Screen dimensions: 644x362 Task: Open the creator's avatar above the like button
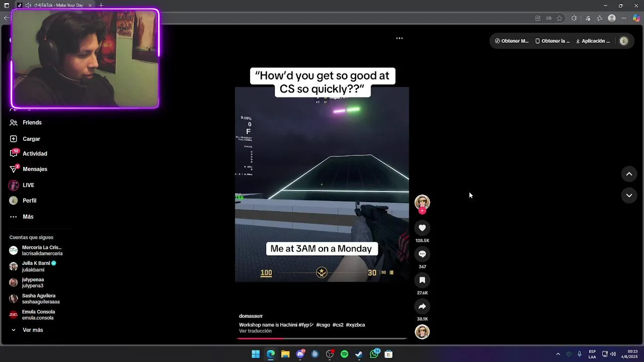422,202
